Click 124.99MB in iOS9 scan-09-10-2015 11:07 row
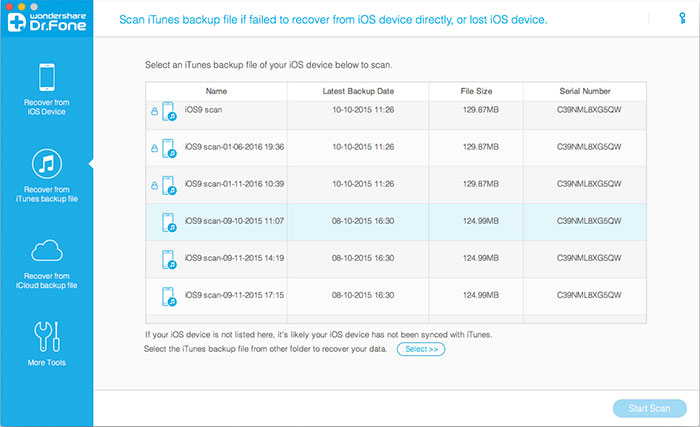This screenshot has height=427, width=700. [x=481, y=221]
